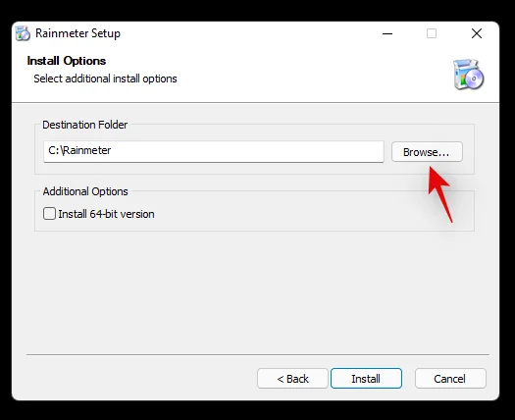
Task: Click the 'Install Options' heading
Action: (x=67, y=61)
